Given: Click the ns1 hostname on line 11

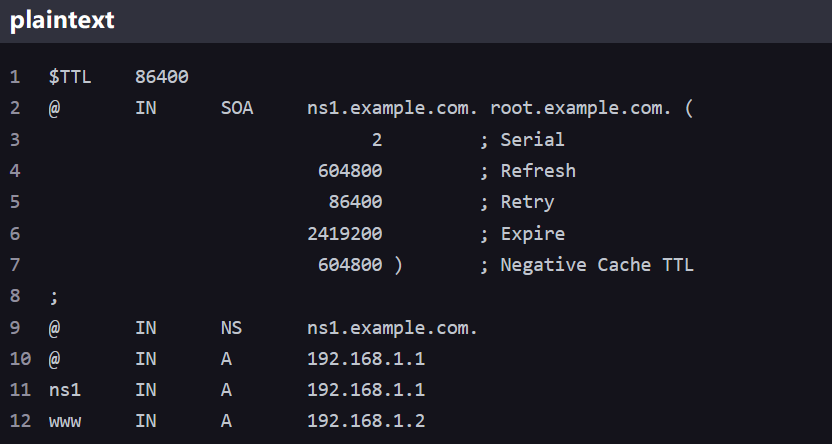Looking at the screenshot, I should point(64,390).
